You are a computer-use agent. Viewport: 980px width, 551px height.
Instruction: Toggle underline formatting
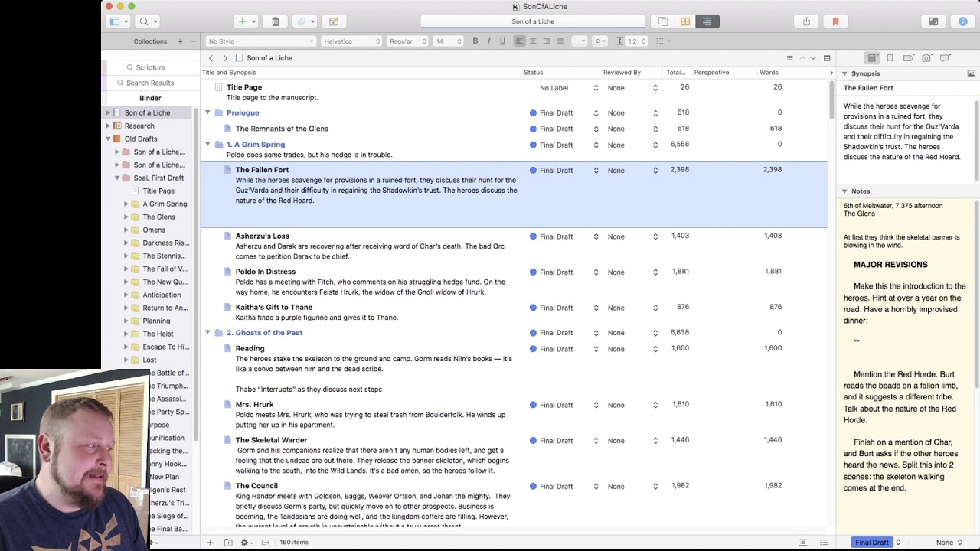coord(502,41)
